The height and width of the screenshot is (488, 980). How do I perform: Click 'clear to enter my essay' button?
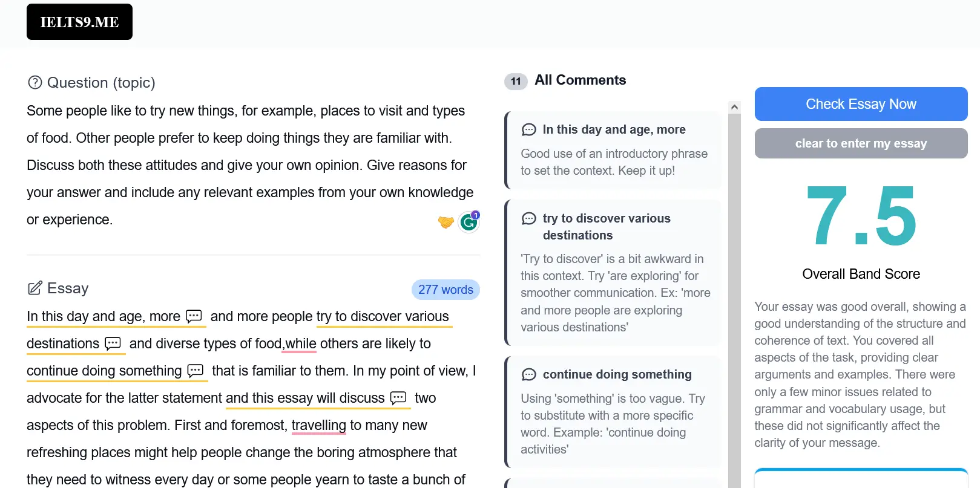click(861, 143)
